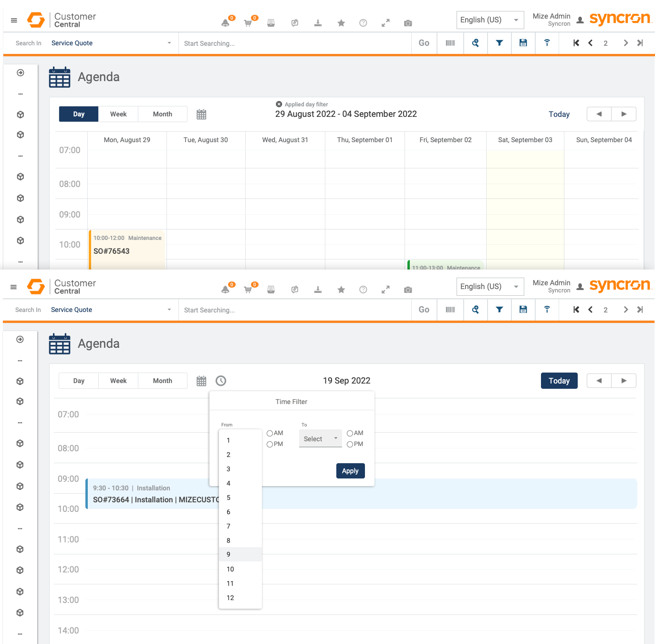Open shopping cart in bottom window
Image resolution: width=655 pixels, height=644 pixels.
point(248,289)
